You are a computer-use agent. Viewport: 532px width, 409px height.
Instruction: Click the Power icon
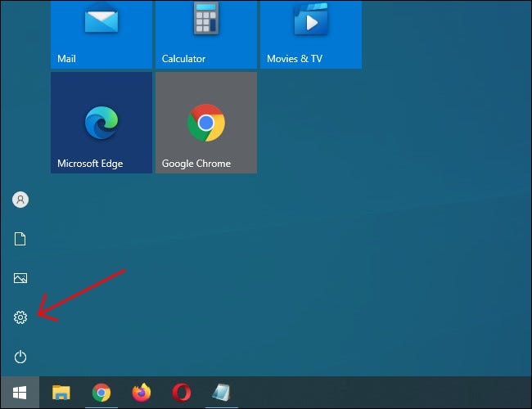click(20, 357)
